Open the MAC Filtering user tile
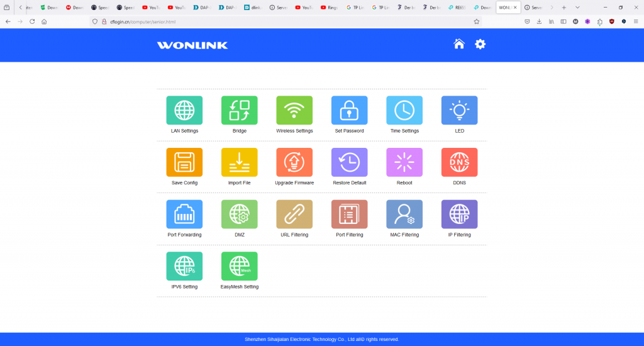The height and width of the screenshot is (346, 644). coord(404,214)
